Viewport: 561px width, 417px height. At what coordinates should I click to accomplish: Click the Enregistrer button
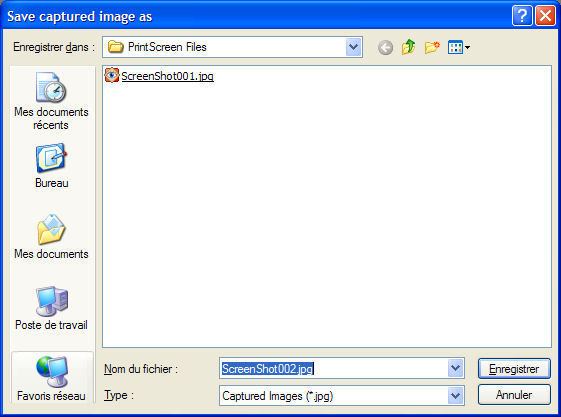(514, 369)
